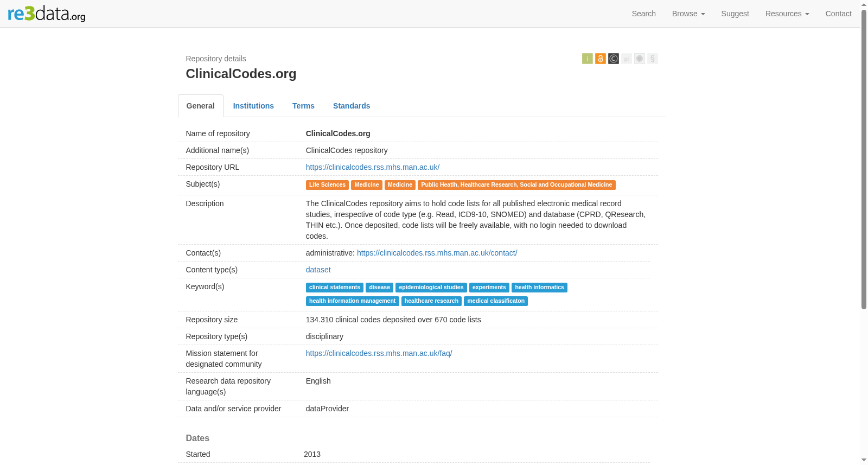Open the Browse dropdown menu
The image size is (868, 465).
(688, 14)
